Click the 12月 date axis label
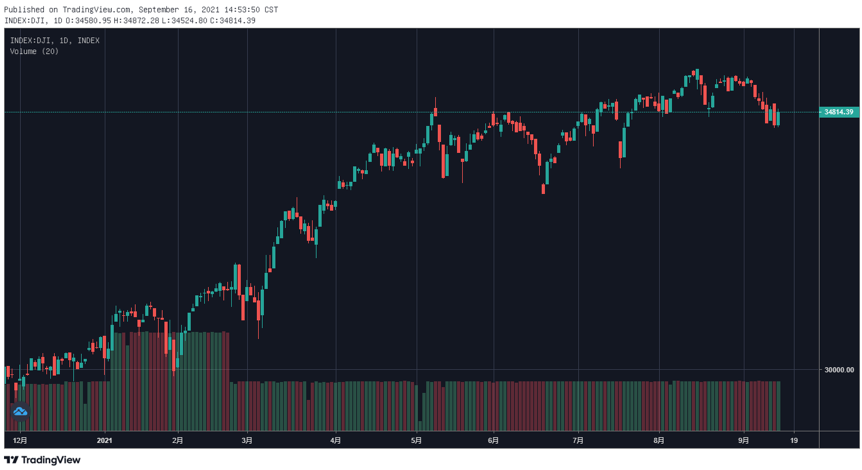The image size is (862, 470). tap(20, 440)
